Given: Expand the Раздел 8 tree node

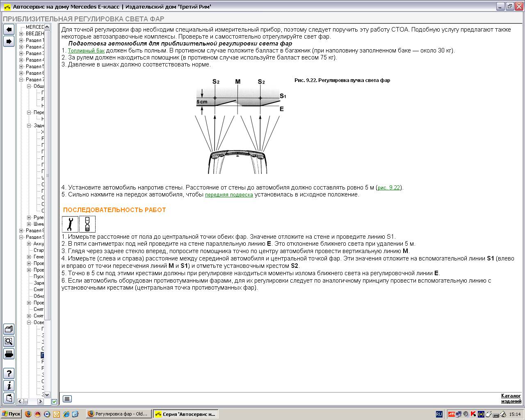Looking at the screenshot, I should [x=21, y=231].
